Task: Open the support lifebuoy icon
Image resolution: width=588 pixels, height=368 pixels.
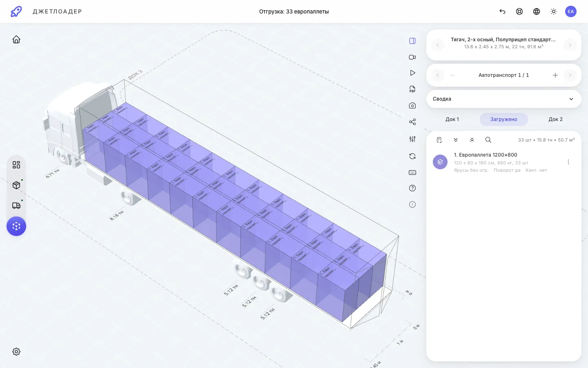Action: coord(519,11)
